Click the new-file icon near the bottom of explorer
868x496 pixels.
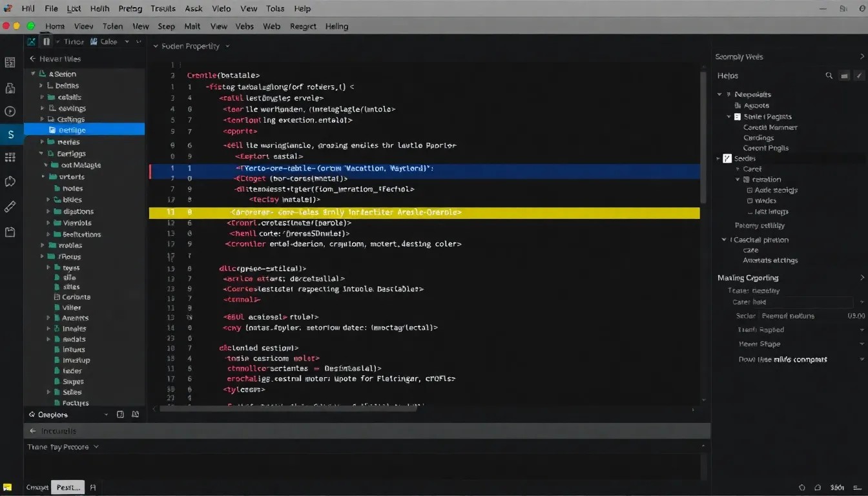click(120, 414)
